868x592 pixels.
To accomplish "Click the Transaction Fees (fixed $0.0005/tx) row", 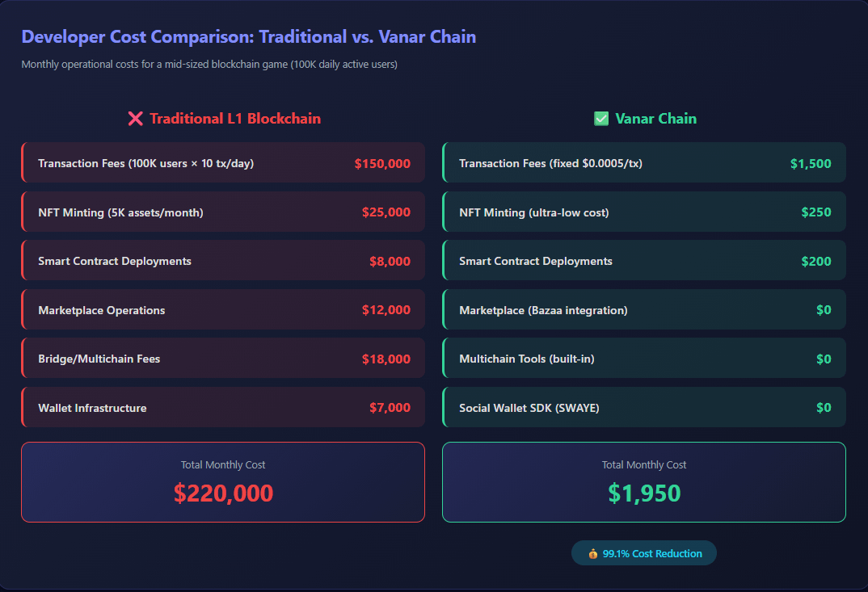I will (x=644, y=162).
